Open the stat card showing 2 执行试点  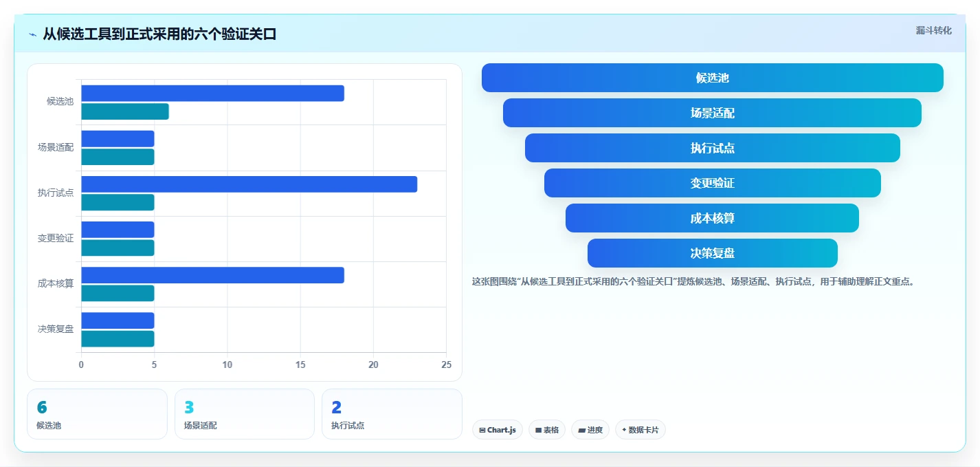point(392,414)
